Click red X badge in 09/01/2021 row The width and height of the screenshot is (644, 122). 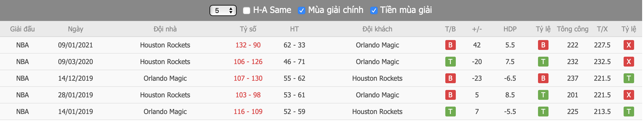click(x=629, y=45)
